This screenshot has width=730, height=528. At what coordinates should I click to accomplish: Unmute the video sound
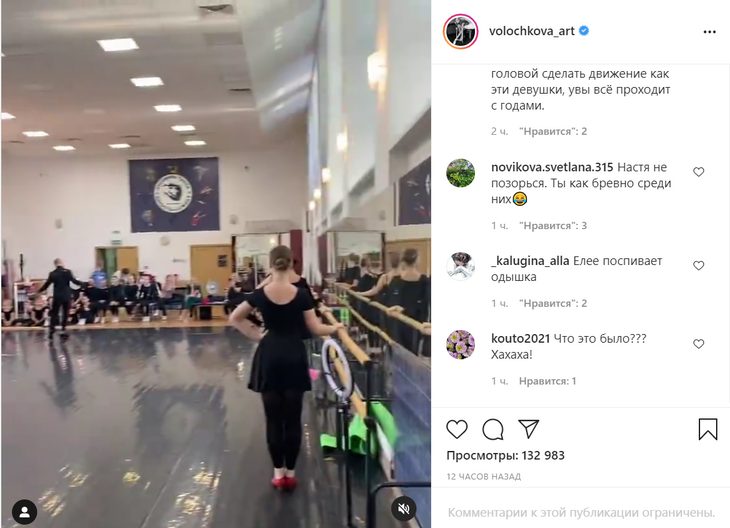tap(404, 509)
